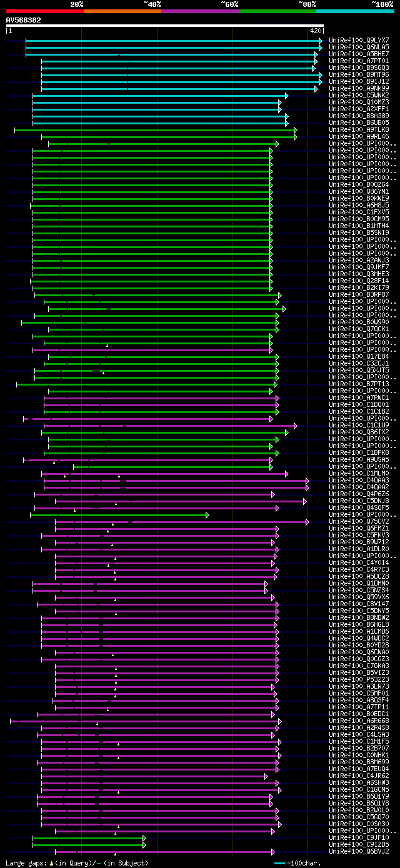Select hit label UniRef100_Q86IX2
Image resolution: width=400 pixels, height=868 pixels.
pyautogui.click(x=359, y=432)
